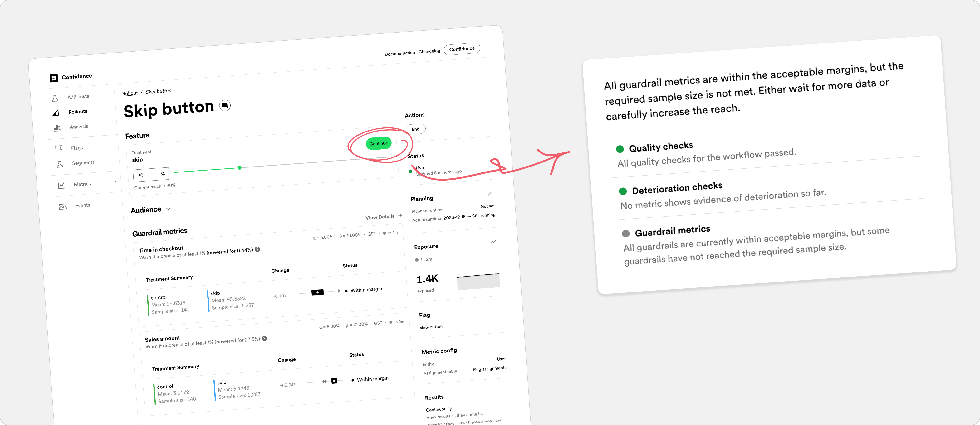Click the Confidence logo icon in sidebar
980x425 pixels.
click(54, 78)
